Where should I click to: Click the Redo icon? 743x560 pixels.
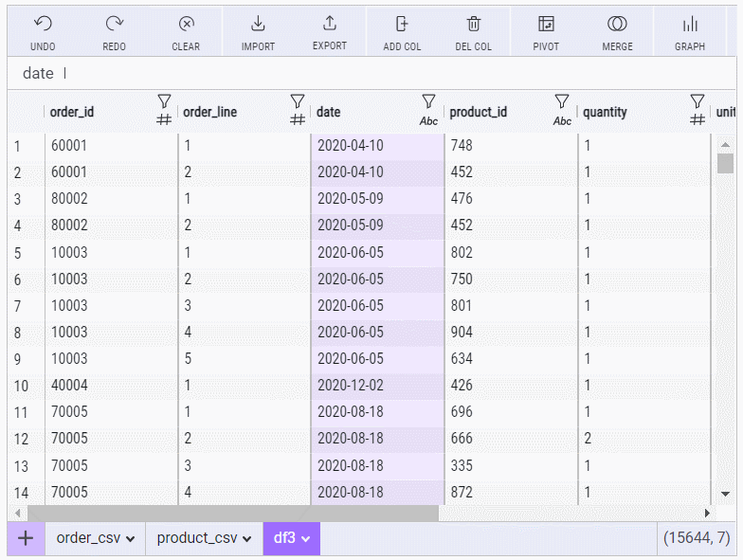115,25
